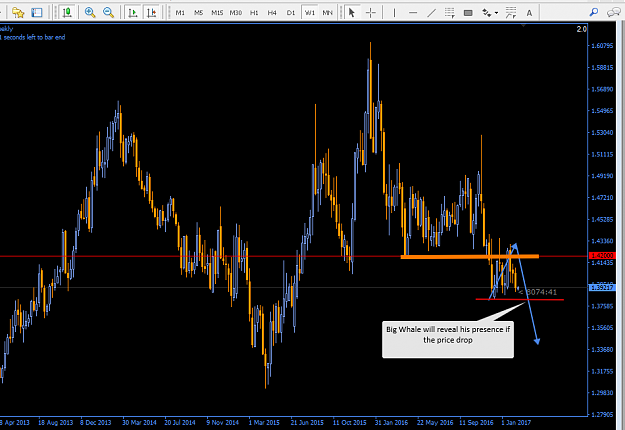Click the 'seconds left to bar end' text

[34, 37]
